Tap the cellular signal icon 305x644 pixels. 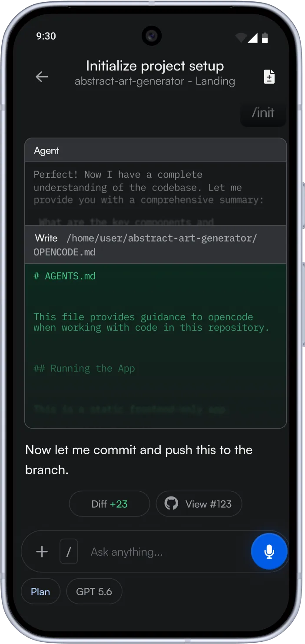[252, 38]
